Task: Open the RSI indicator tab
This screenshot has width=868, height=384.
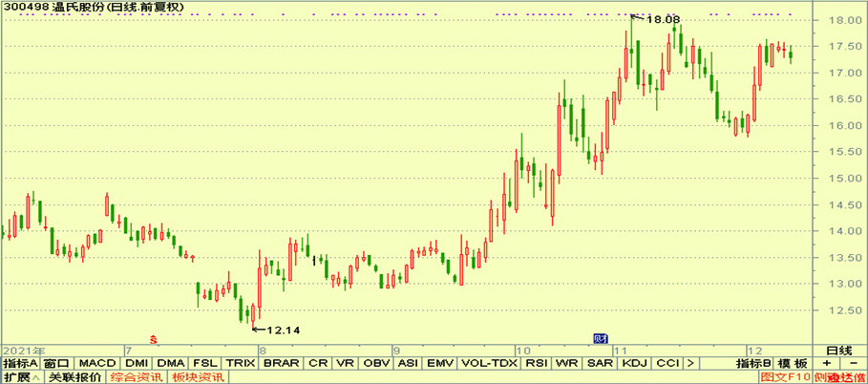Action: pos(536,364)
